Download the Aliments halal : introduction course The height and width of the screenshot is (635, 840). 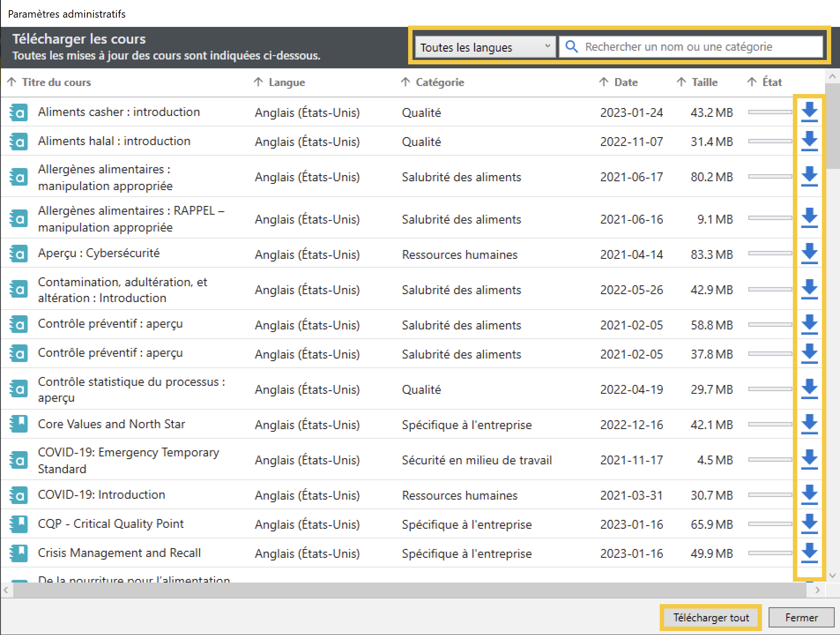point(809,141)
